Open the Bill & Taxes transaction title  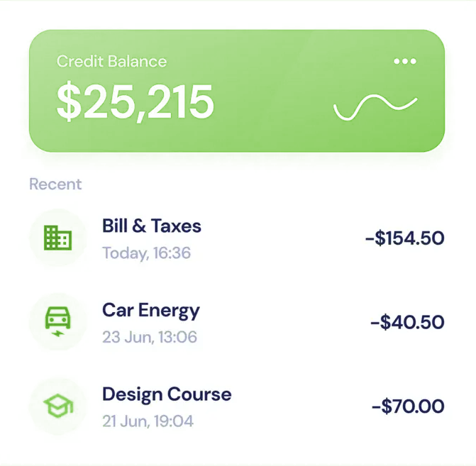click(152, 226)
